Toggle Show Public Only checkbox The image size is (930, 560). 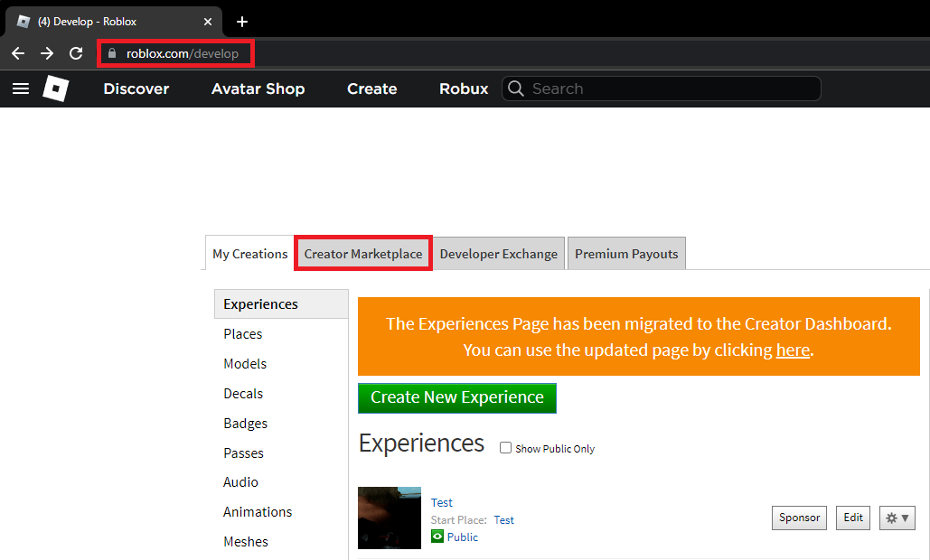505,448
